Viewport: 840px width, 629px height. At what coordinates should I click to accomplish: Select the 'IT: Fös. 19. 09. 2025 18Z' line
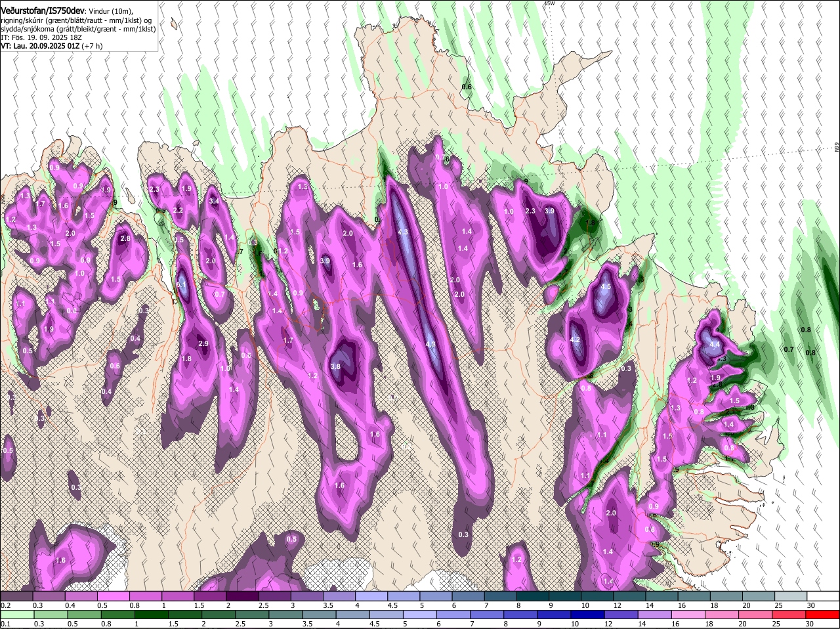(x=41, y=37)
